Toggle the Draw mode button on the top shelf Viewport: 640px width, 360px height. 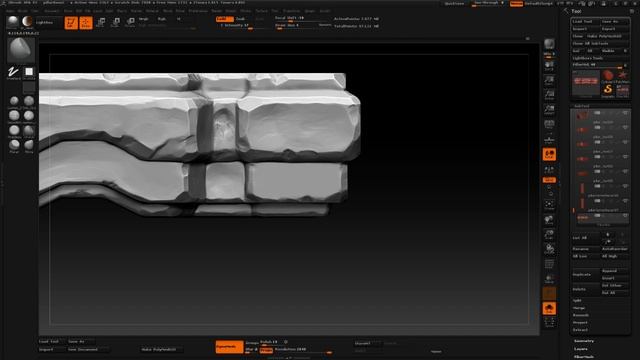pos(86,23)
